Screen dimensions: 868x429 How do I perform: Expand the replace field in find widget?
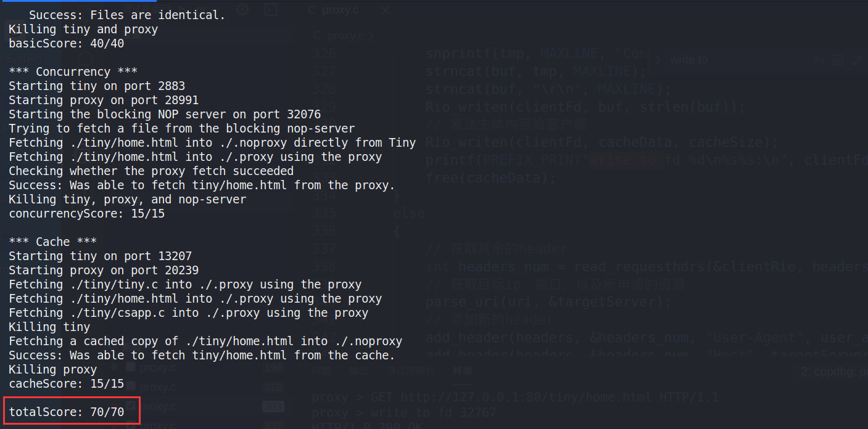[658, 60]
